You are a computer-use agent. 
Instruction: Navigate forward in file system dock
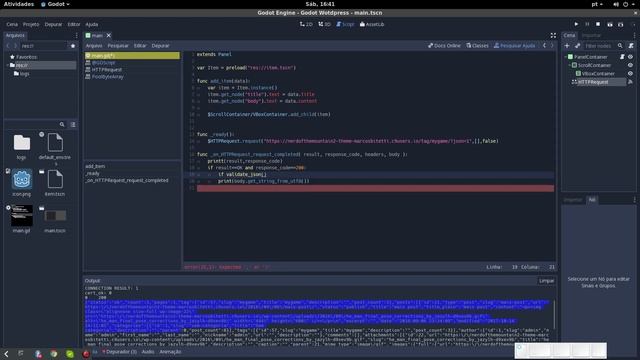pyautogui.click(x=15, y=46)
